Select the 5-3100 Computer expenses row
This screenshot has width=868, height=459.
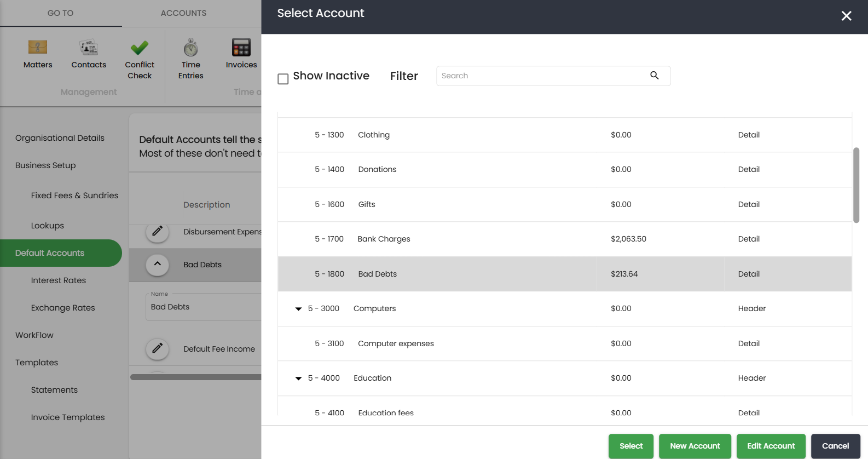(x=565, y=343)
